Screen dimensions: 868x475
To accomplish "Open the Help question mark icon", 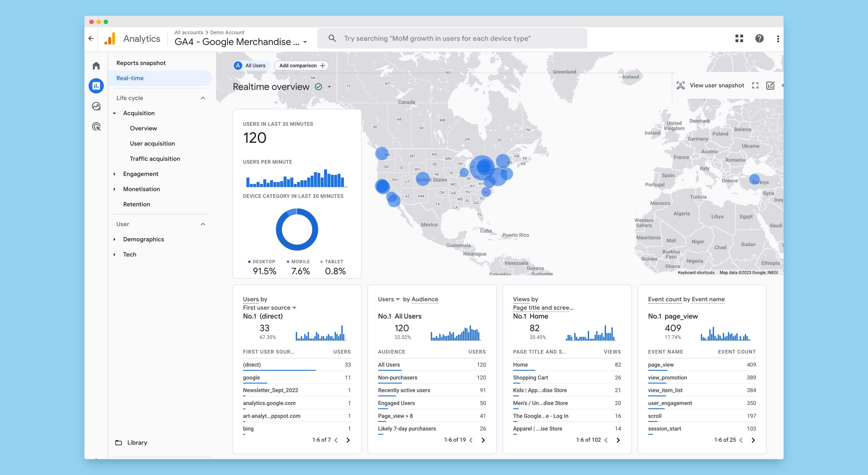I will pos(759,38).
